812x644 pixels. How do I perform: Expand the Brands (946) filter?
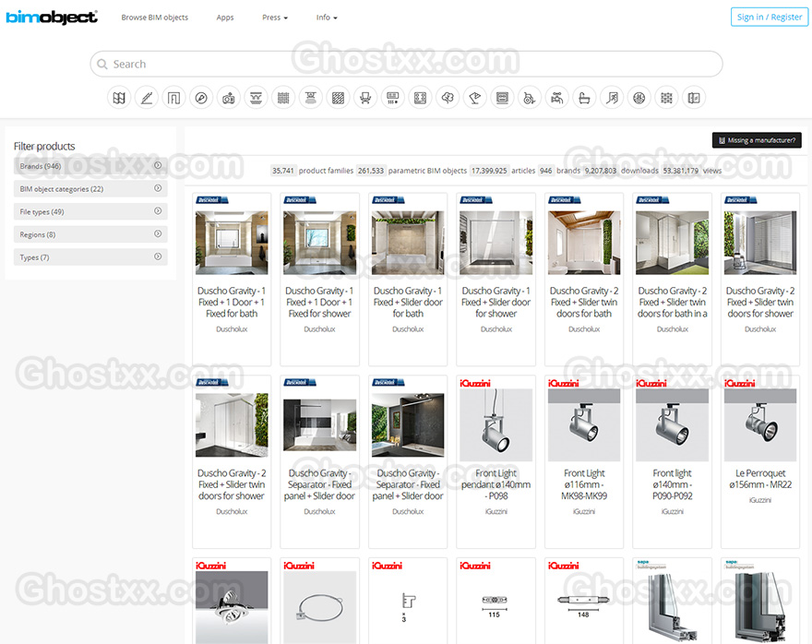(x=90, y=166)
